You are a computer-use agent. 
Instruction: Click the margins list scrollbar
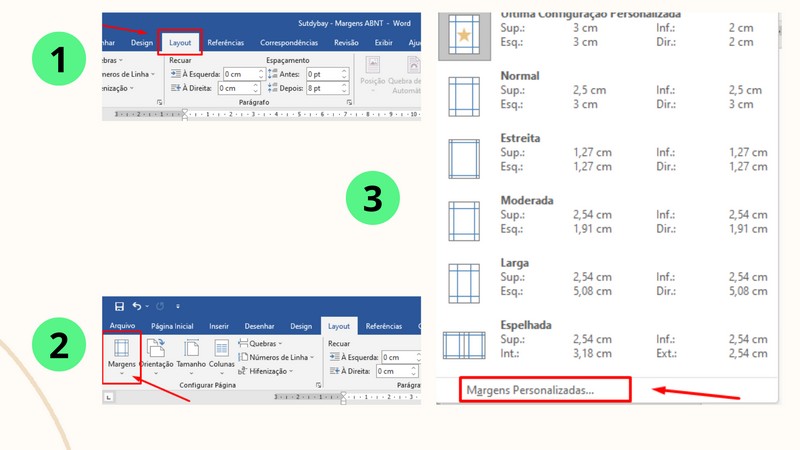(779, 31)
